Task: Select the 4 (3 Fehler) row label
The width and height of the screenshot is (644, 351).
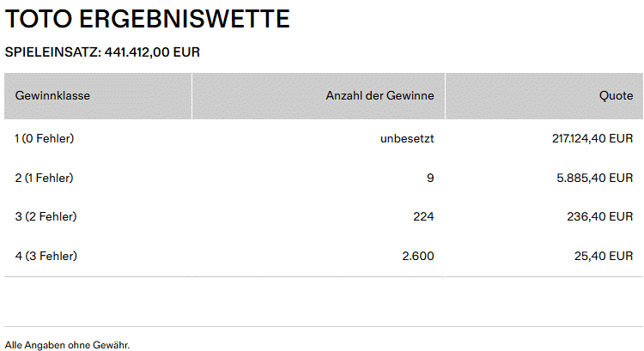Action: [x=46, y=257]
